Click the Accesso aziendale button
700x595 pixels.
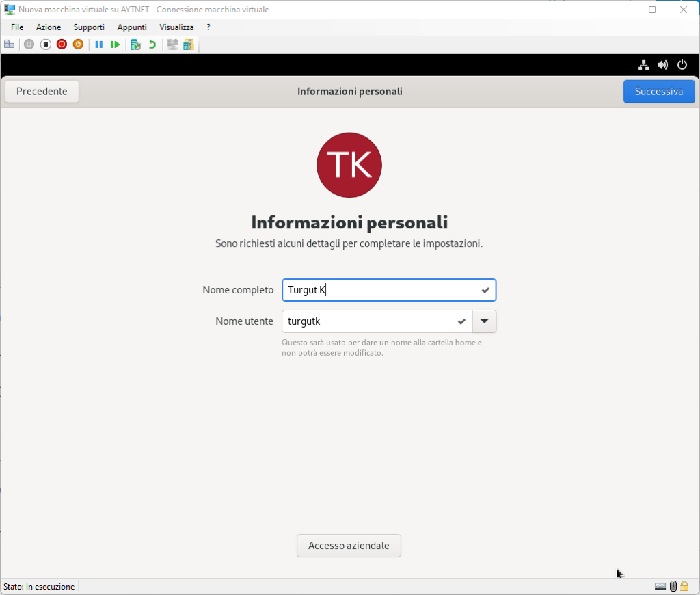pos(349,546)
